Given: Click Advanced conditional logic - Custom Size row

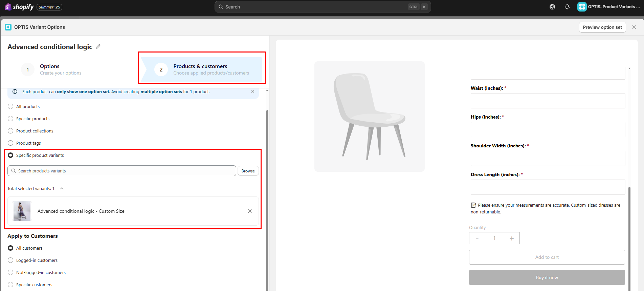Looking at the screenshot, I should pos(133,211).
